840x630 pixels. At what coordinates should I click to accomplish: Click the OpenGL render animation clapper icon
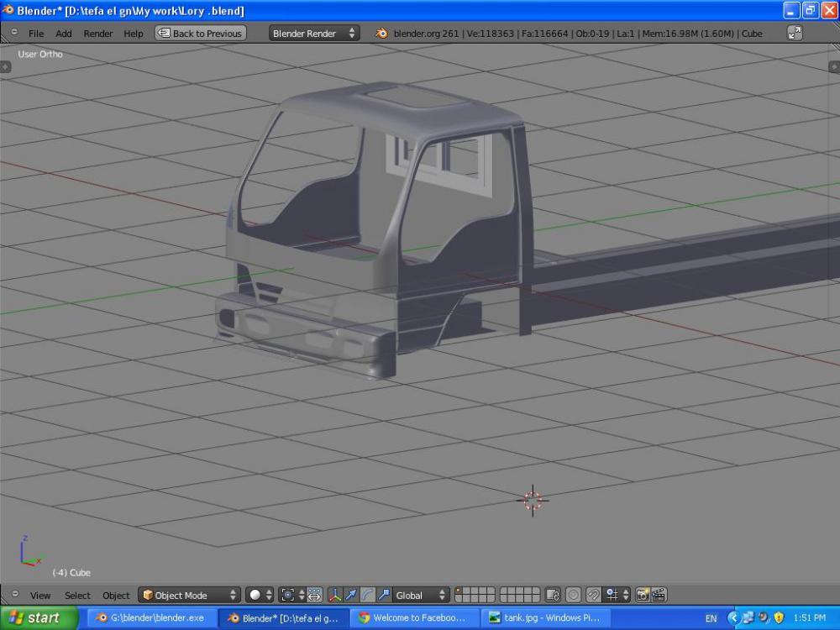click(x=659, y=595)
